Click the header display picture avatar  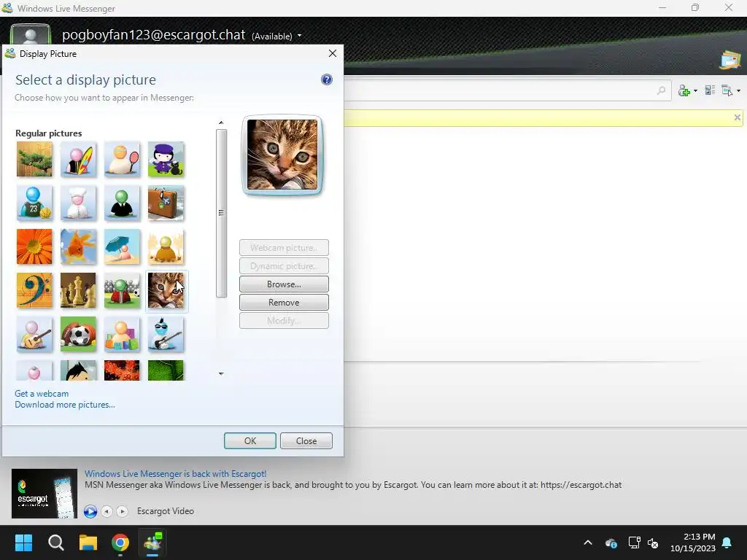click(x=31, y=35)
